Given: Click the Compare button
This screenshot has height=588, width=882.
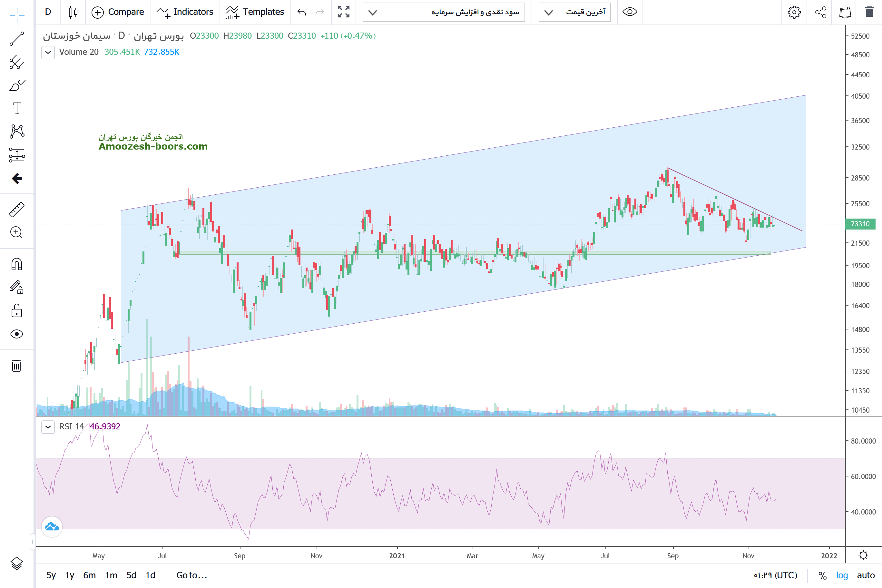Looking at the screenshot, I should [x=118, y=12].
